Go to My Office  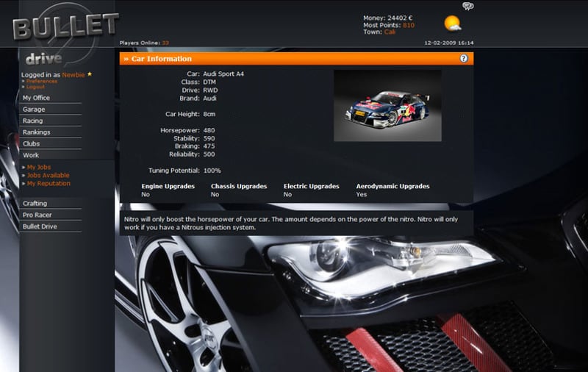[36, 98]
